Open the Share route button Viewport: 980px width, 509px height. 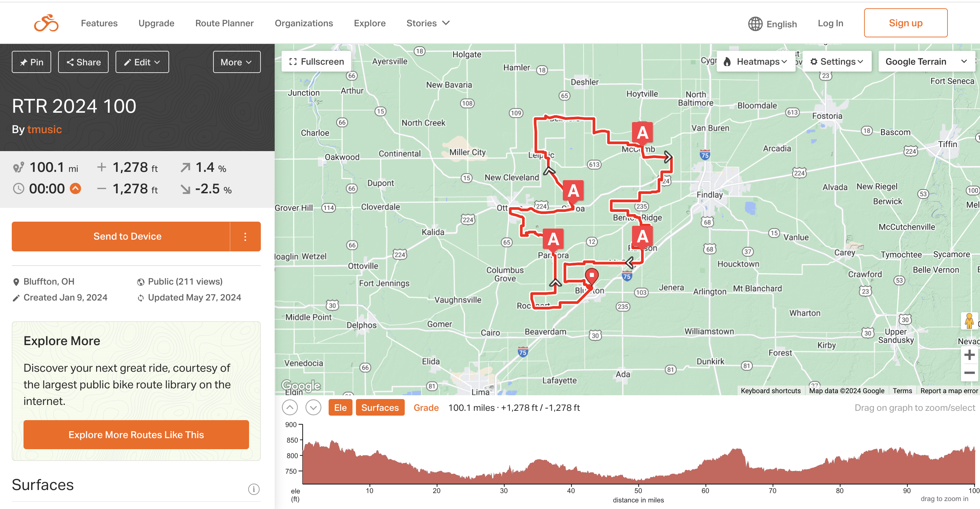pyautogui.click(x=83, y=62)
